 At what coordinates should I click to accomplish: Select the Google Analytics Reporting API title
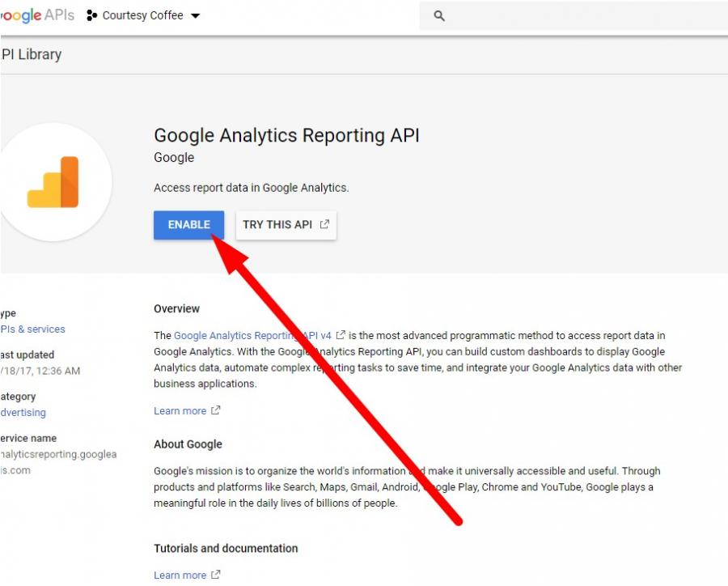point(286,134)
